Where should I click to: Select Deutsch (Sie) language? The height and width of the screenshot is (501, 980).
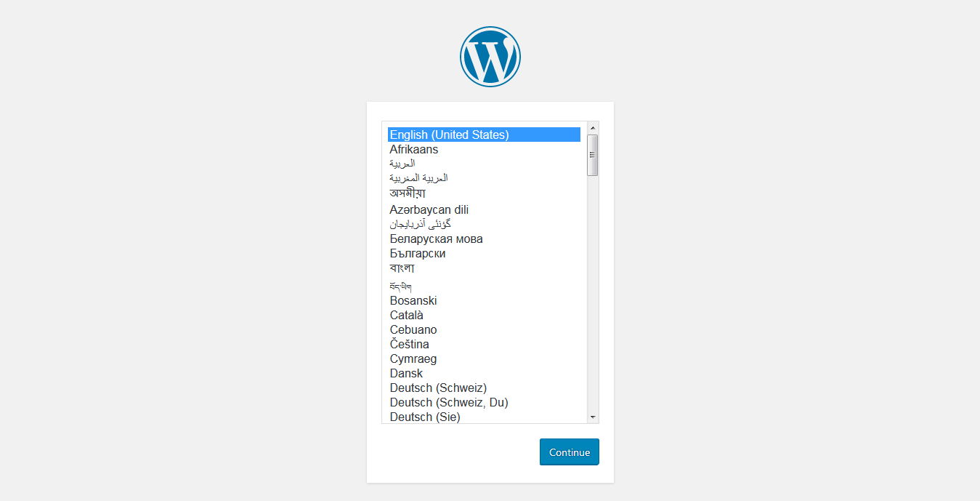(425, 417)
